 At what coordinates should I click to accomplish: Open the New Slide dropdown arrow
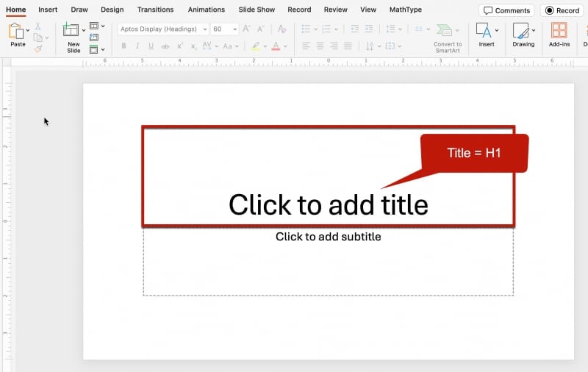[83, 30]
